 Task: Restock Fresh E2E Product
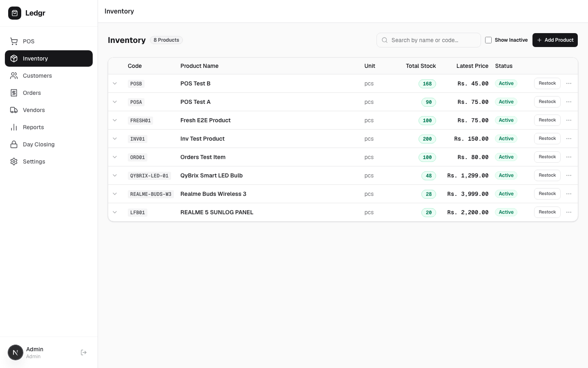(547, 120)
